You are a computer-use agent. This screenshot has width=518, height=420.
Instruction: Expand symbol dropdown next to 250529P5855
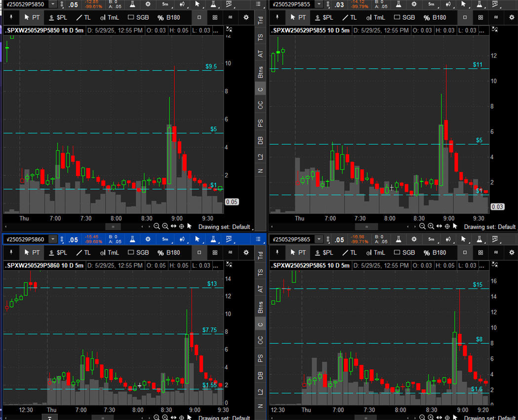319,4
